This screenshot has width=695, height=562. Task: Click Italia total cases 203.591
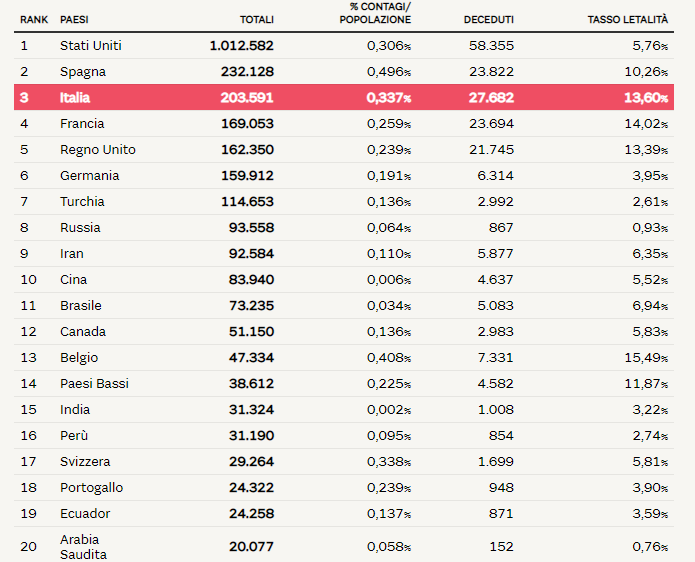247,98
